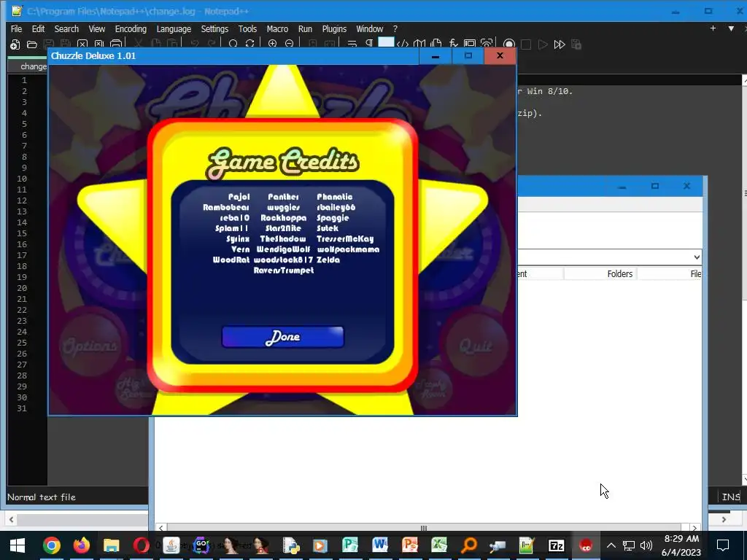Expand the down-triangle menu at Notepad++ top right

coord(731,28)
